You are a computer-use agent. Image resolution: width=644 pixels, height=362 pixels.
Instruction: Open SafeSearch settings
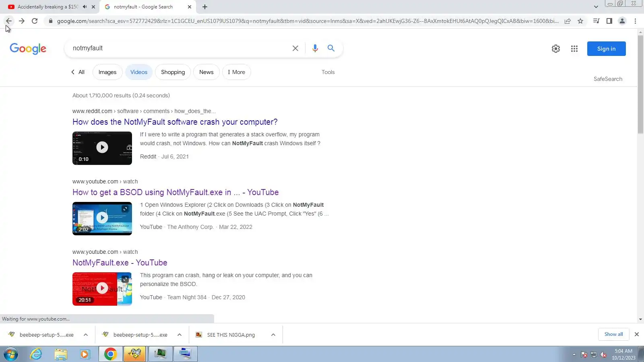(x=608, y=79)
